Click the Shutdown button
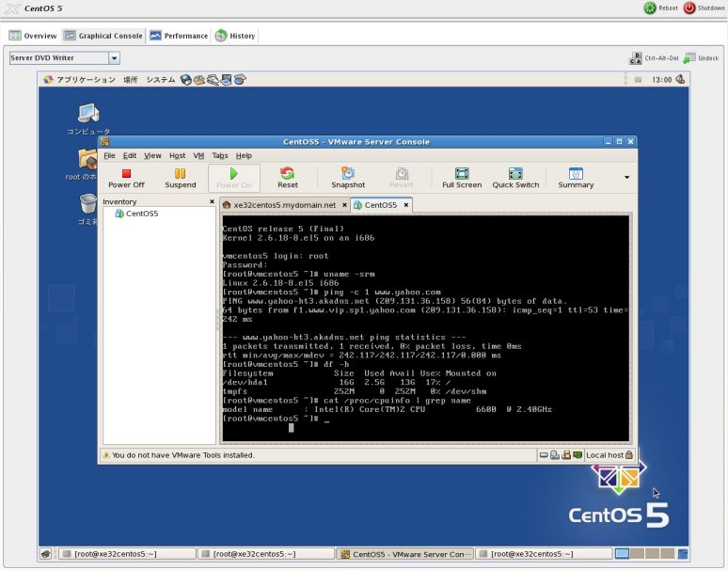The width and height of the screenshot is (728, 570). pos(704,8)
